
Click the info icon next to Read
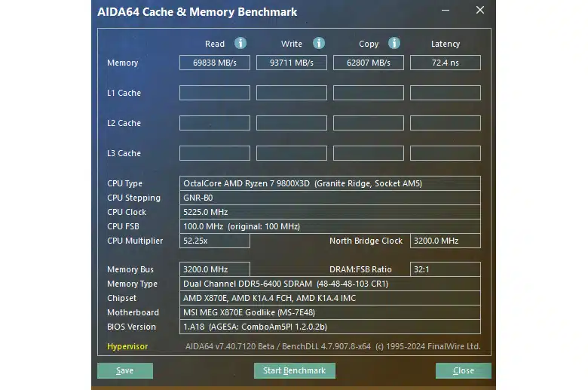click(240, 43)
